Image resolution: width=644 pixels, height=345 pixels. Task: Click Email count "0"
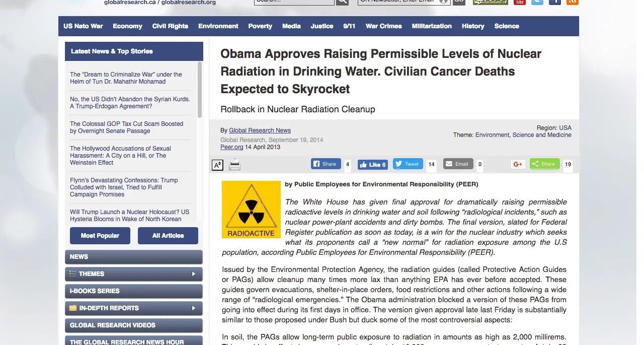(x=479, y=164)
